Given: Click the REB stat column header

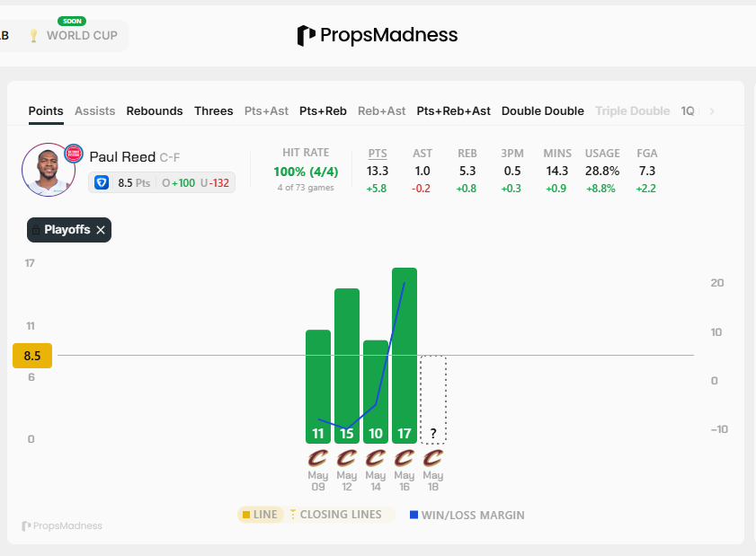Looking at the screenshot, I should pos(467,154).
